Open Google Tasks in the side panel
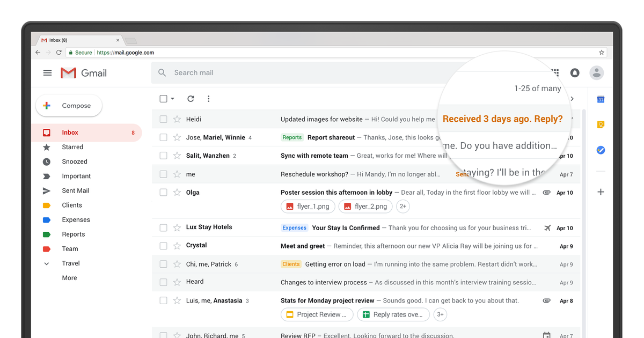 click(x=601, y=150)
